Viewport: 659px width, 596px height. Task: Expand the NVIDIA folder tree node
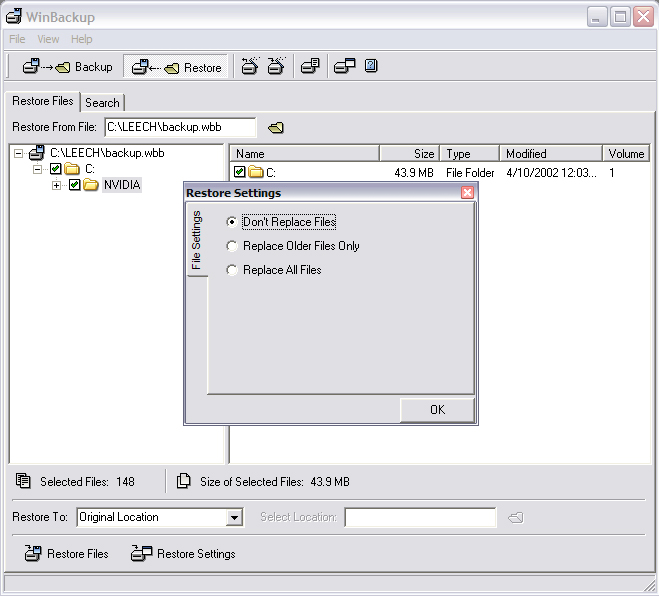57,185
